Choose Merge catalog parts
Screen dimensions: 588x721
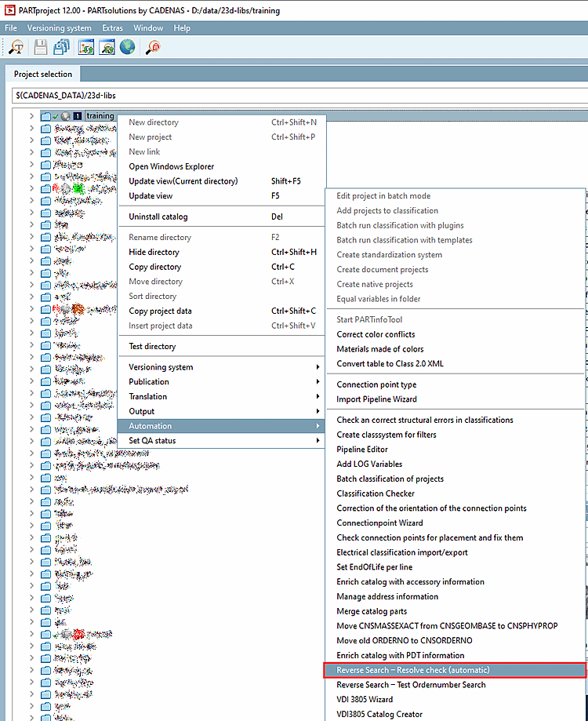[455, 611]
